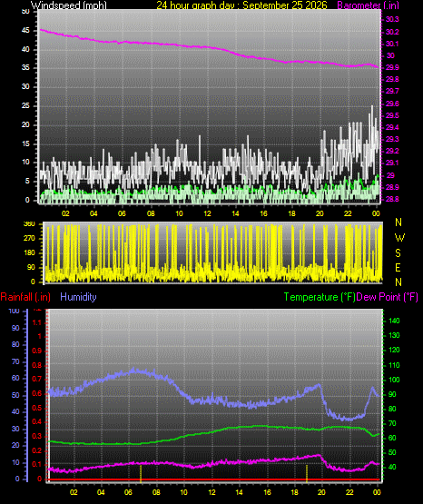Screen dimensions: 423x504
Task: Click the "12" hour label under windspeed graph
Action: tap(207, 213)
